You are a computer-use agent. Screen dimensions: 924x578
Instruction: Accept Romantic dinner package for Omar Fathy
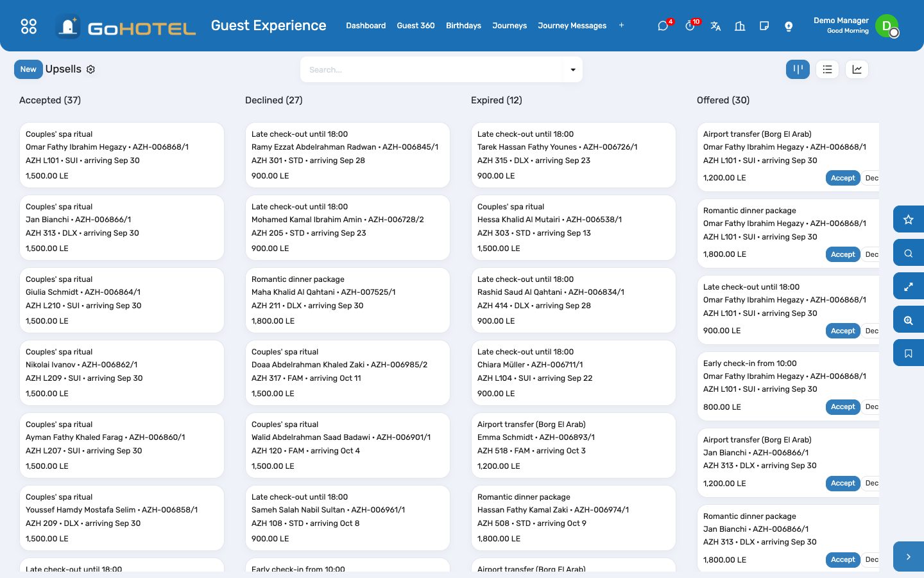843,254
